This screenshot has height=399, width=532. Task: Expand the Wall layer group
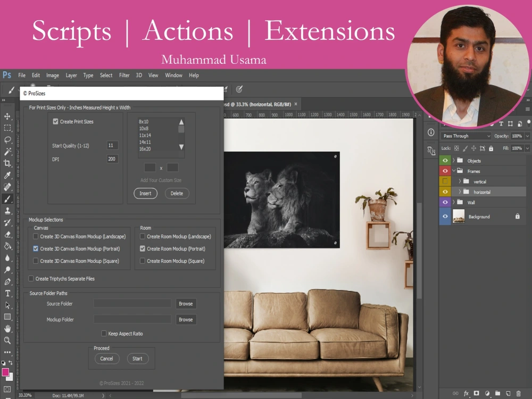(x=454, y=202)
